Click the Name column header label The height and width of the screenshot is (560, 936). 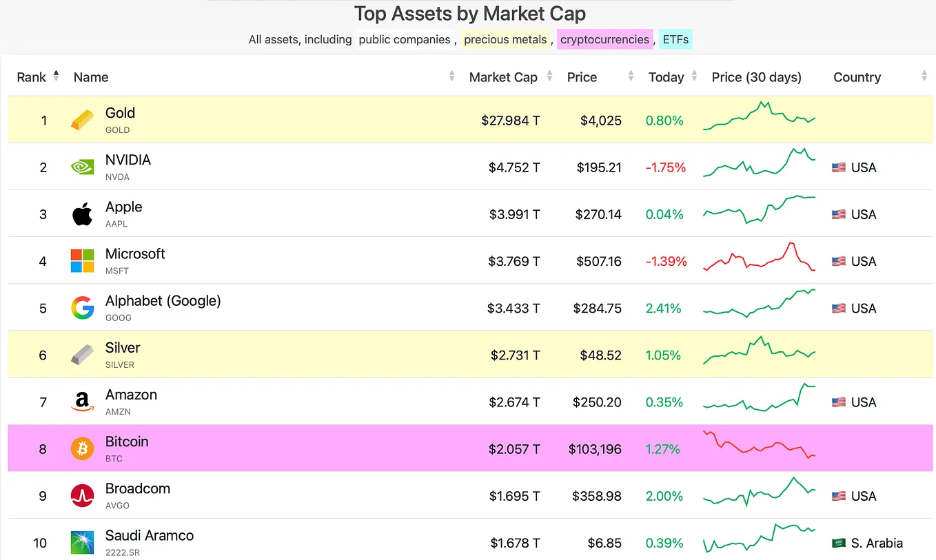click(x=91, y=77)
